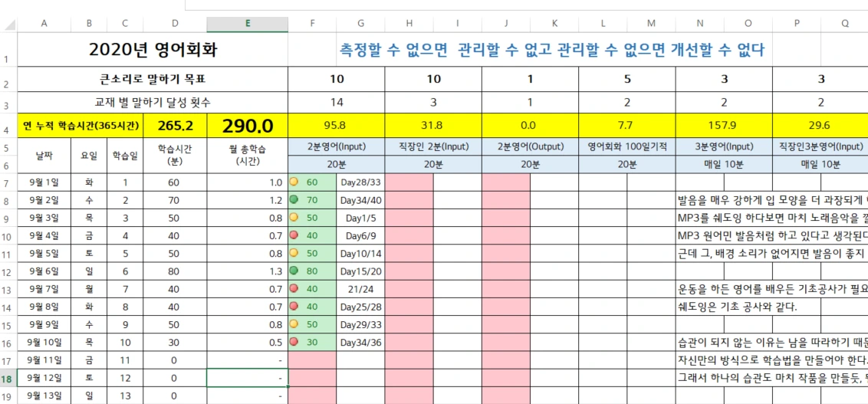Screen dimensions: 868x404
Task: Click the yellow circle icon in 9월 3일 row
Action: point(294,217)
